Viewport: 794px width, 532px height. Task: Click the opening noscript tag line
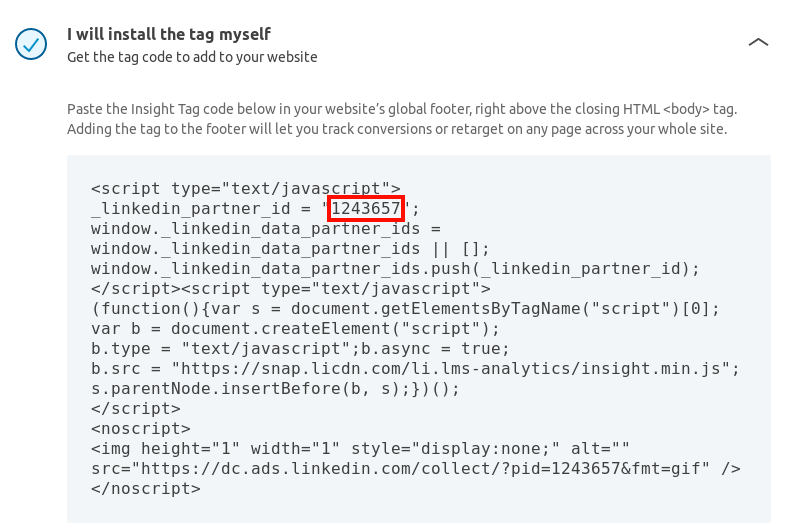141,429
